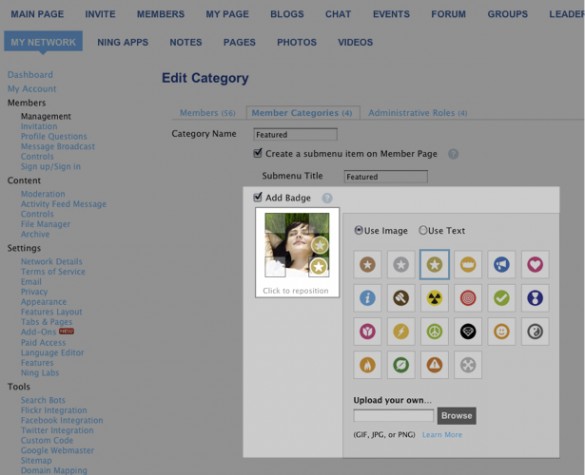
Task: Open the BLOGS menu item
Action: (287, 14)
